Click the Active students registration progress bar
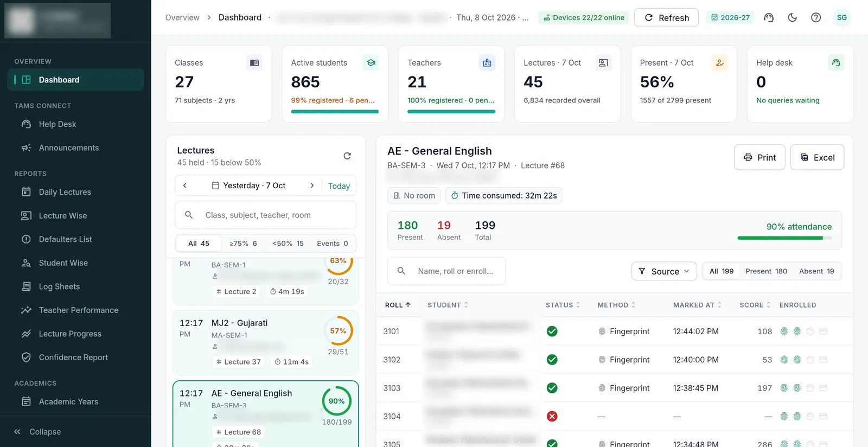 point(335,112)
